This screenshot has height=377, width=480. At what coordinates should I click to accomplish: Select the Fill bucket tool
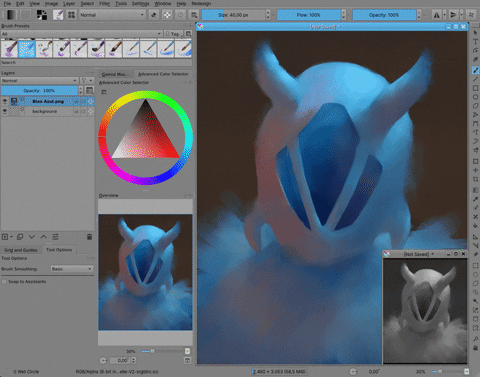[x=475, y=226]
